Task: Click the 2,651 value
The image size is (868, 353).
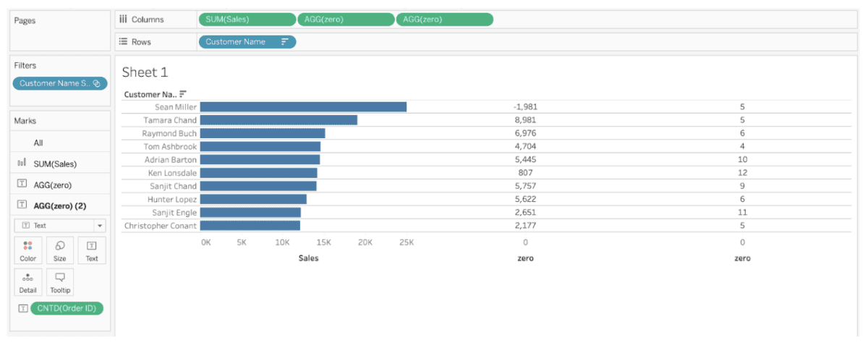Action: click(x=525, y=213)
